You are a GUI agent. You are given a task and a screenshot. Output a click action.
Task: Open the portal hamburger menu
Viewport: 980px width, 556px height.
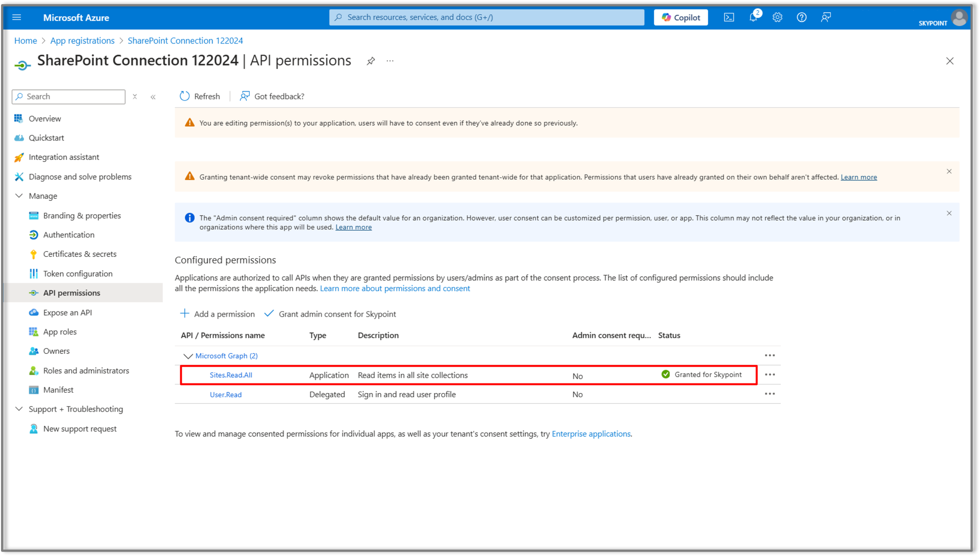[17, 17]
